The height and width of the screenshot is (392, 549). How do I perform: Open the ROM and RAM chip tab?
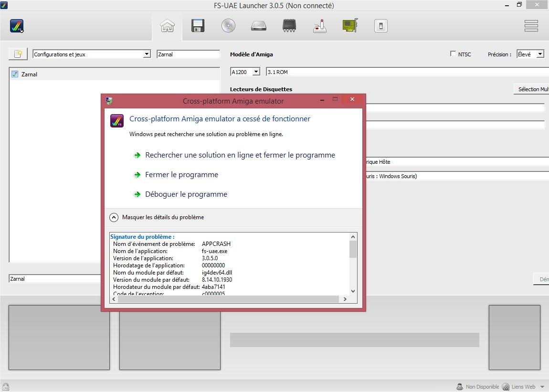click(289, 26)
